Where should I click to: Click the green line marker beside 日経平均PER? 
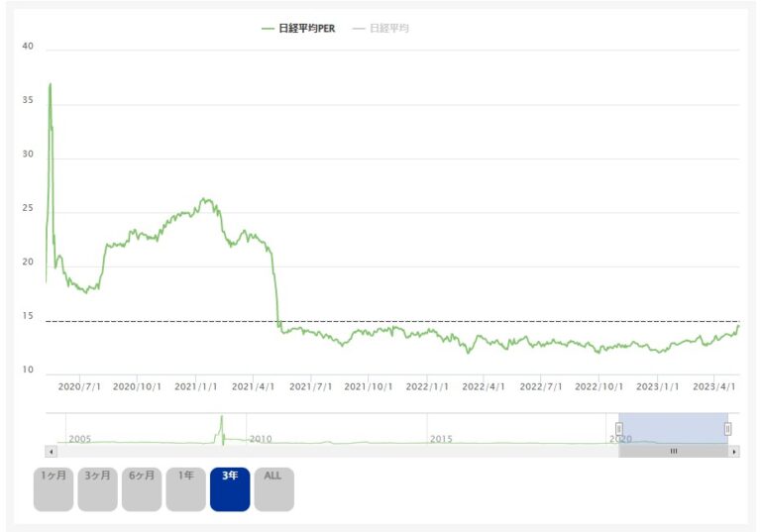click(268, 29)
